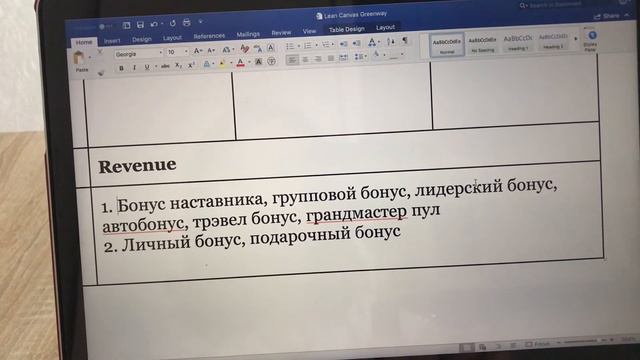
Task: Click the Save icon in the title bar
Action: point(140,25)
